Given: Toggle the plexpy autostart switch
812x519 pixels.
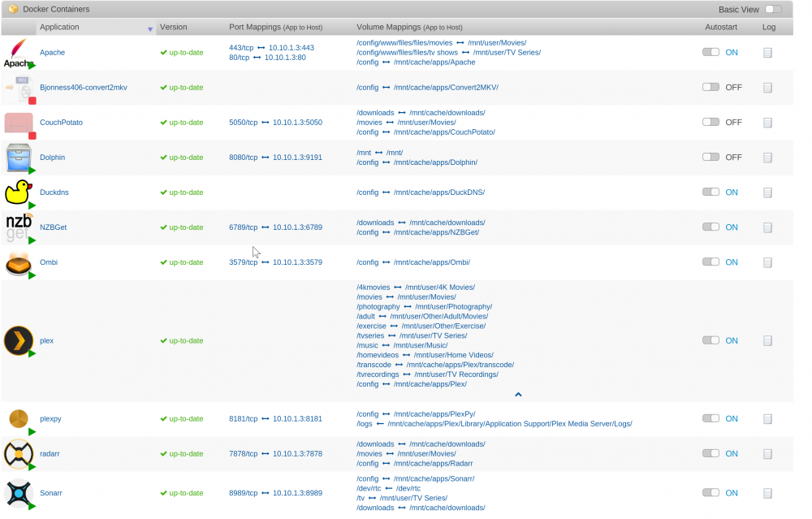Looking at the screenshot, I should point(710,418).
